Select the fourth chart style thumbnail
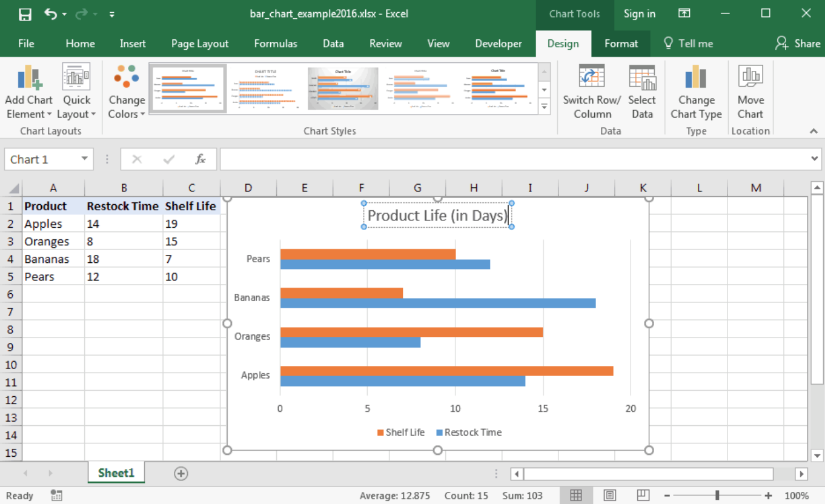 tap(422, 88)
